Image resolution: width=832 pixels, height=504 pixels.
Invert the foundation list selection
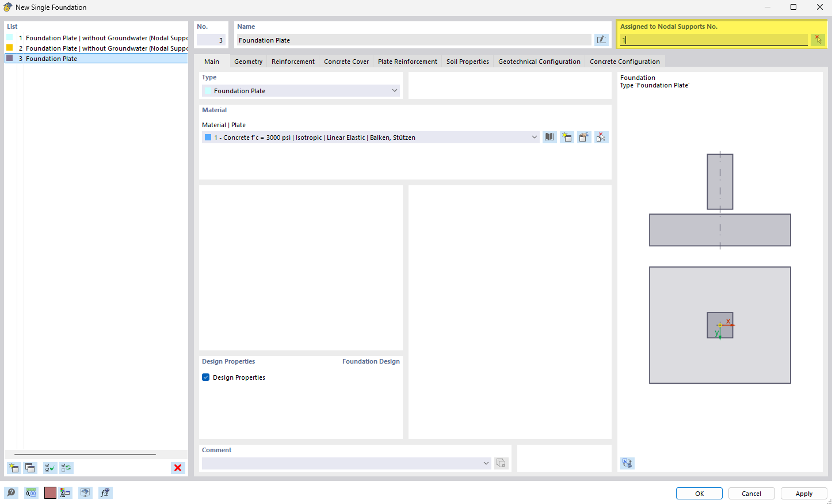pyautogui.click(x=66, y=468)
